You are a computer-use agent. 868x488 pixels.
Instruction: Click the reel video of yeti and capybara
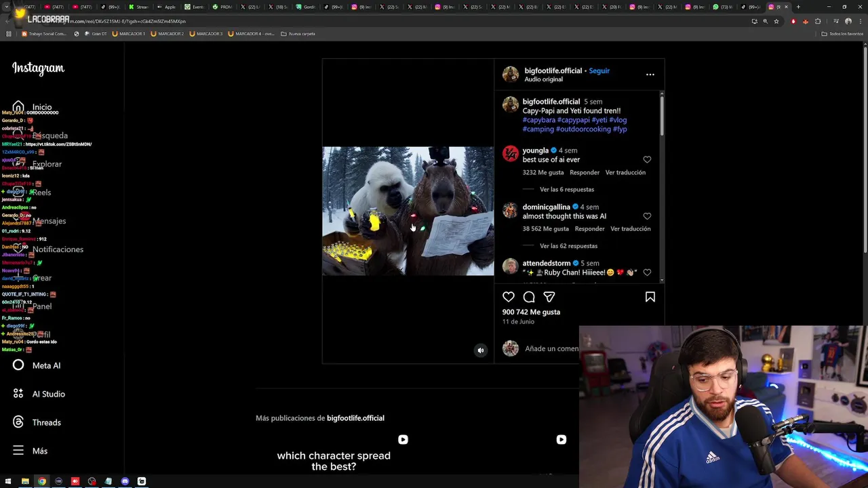tap(408, 211)
